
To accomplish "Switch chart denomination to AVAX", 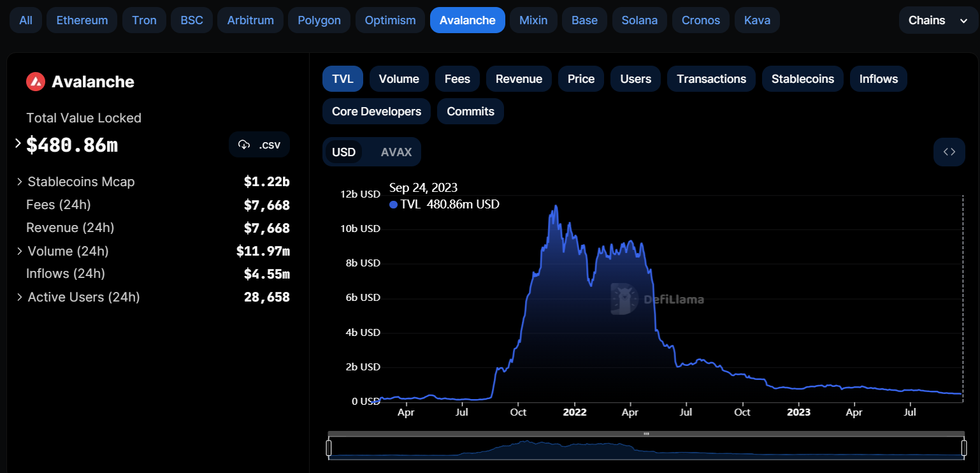I will 396,152.
